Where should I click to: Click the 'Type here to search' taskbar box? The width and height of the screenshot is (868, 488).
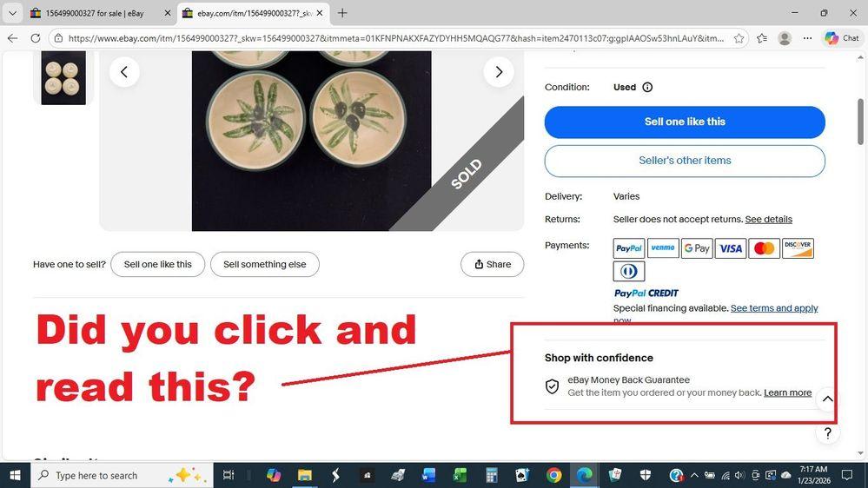click(121, 475)
